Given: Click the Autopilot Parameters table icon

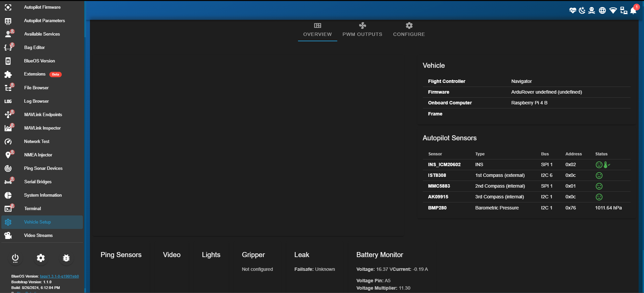Looking at the screenshot, I should coord(8,21).
